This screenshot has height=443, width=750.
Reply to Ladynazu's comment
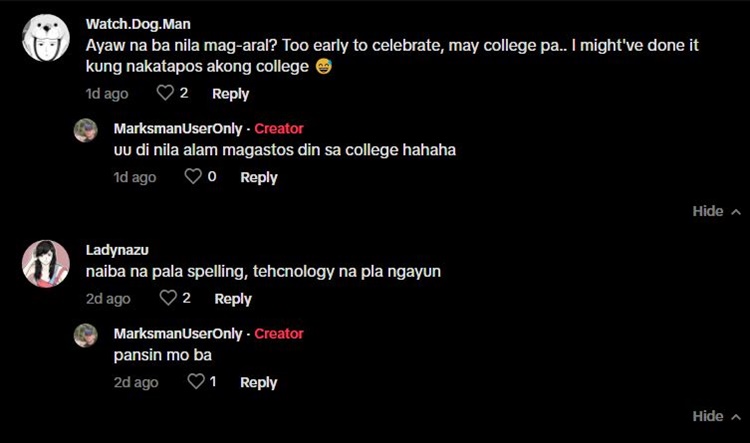[x=233, y=298]
